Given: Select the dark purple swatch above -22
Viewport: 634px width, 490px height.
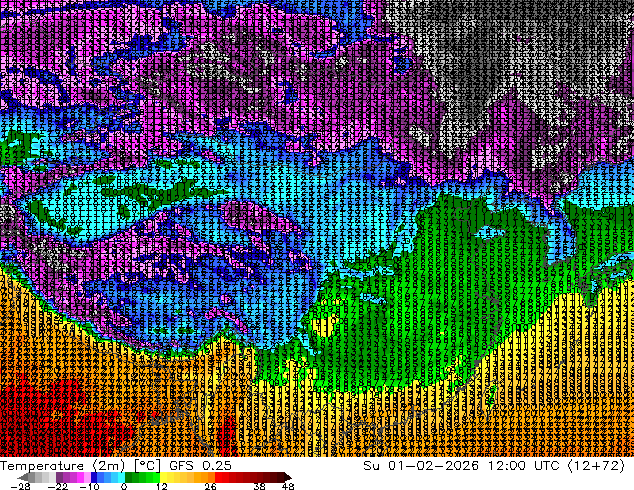Looking at the screenshot, I should (59, 477).
